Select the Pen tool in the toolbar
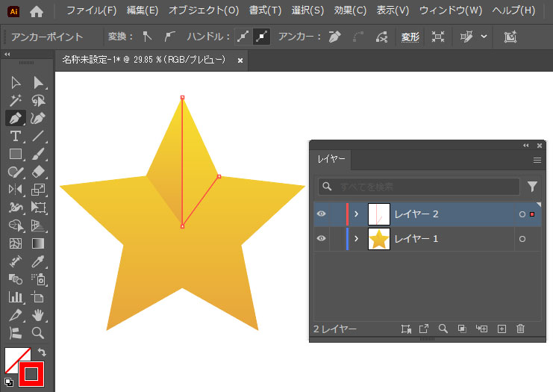The width and height of the screenshot is (553, 392). [x=14, y=118]
